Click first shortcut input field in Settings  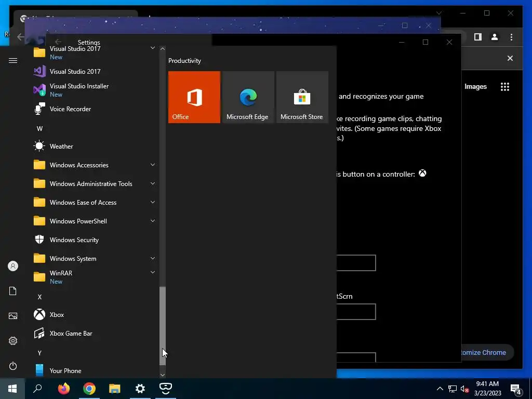[356, 263]
